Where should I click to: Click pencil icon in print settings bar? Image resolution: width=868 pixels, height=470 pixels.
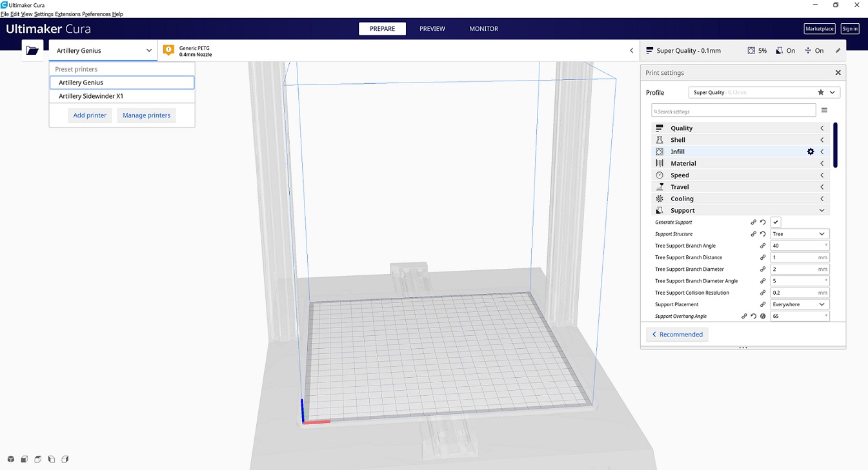coord(838,50)
